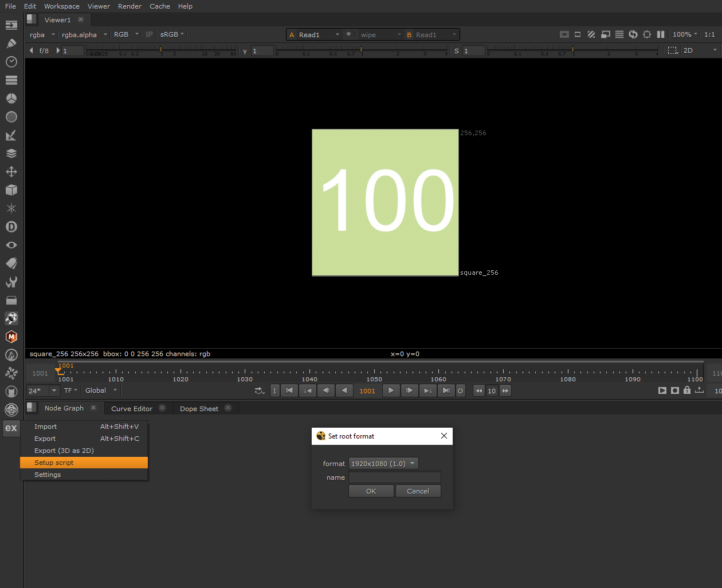The image size is (722, 588).
Task: Open the Render menu
Action: tap(130, 6)
